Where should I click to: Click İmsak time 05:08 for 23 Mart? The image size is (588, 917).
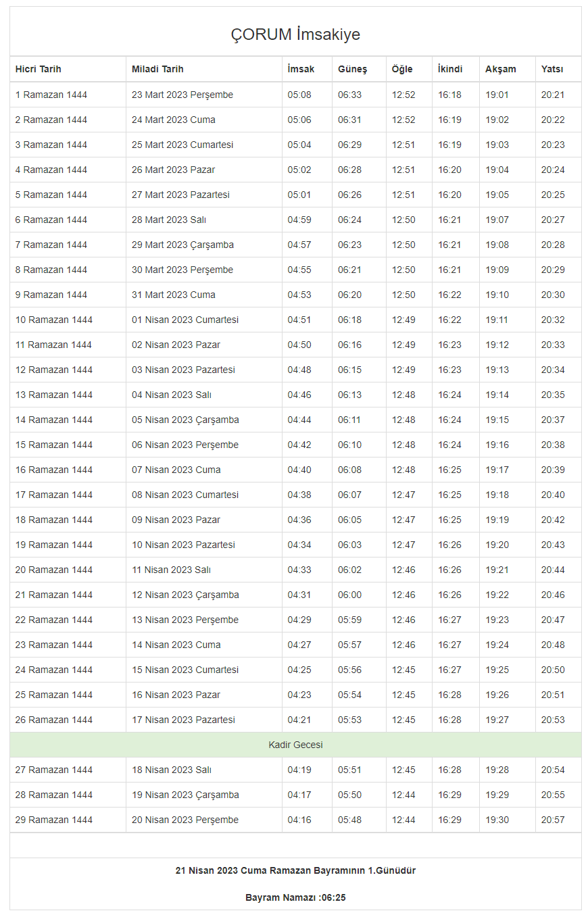(x=299, y=95)
